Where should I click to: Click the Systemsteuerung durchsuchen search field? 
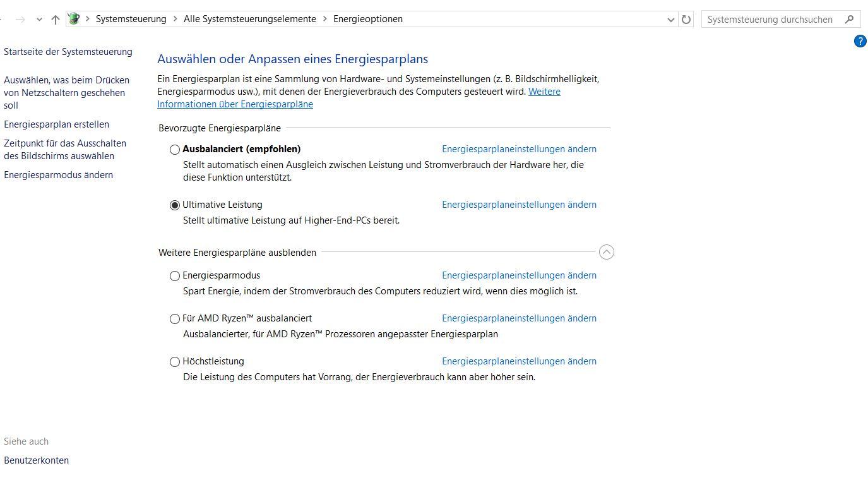(770, 19)
